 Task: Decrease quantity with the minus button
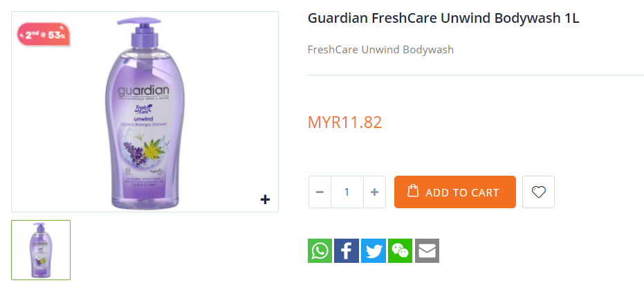[x=320, y=192]
